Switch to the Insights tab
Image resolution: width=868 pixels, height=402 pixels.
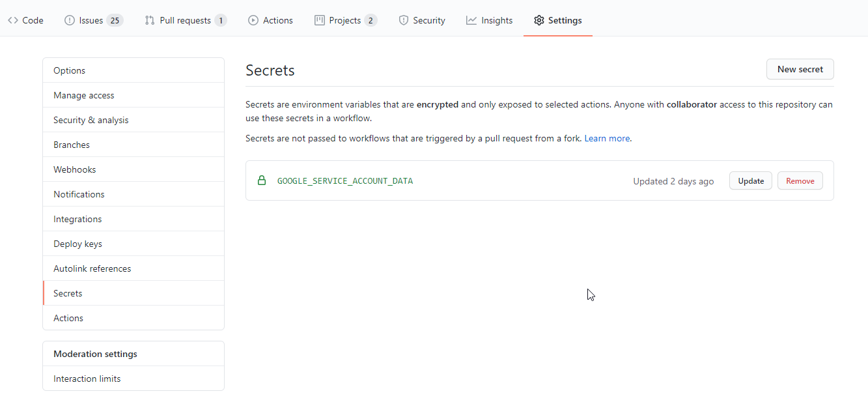(490, 20)
